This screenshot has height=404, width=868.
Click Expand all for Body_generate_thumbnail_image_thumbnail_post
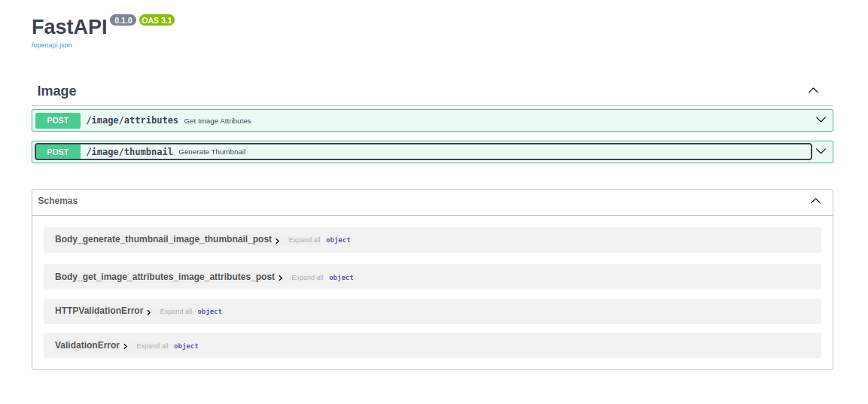304,240
